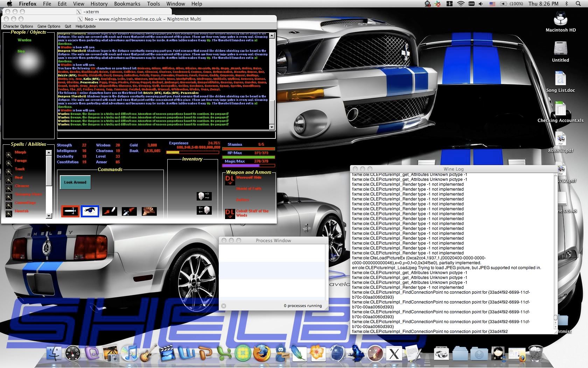The image size is (588, 368).
Task: Click the wand icon next to Nourish
Action: [x=9, y=213]
